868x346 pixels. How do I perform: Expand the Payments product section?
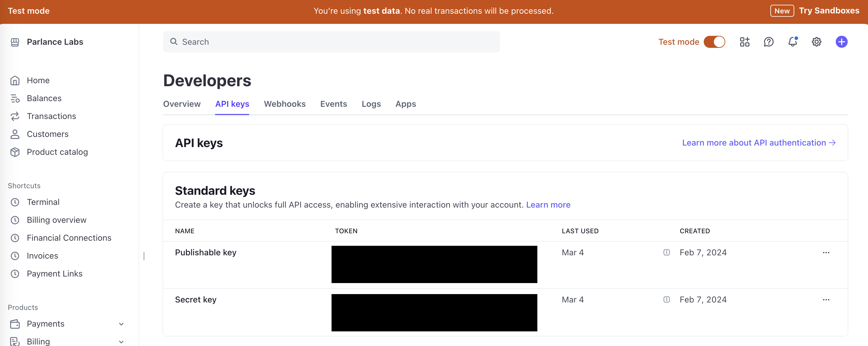[121, 324]
